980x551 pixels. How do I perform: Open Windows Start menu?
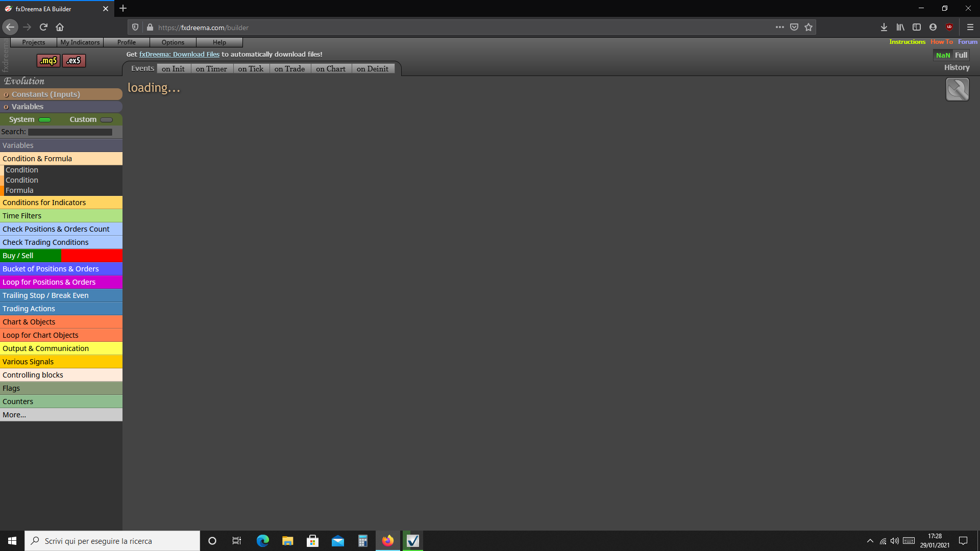tap(12, 541)
